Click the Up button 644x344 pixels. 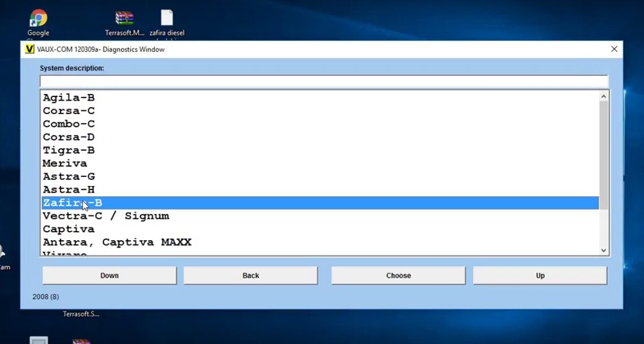(540, 275)
